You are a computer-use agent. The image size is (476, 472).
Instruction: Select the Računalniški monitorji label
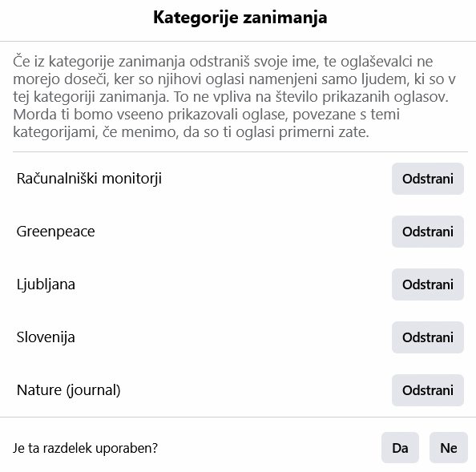click(x=89, y=179)
